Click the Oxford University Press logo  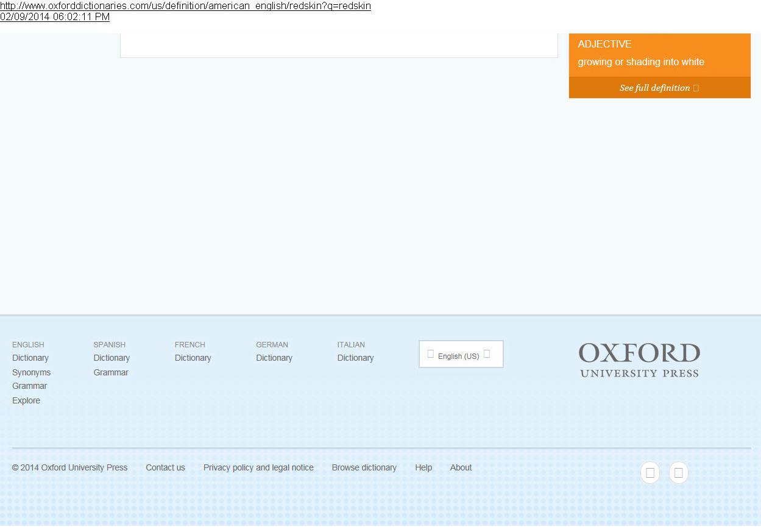pos(639,360)
